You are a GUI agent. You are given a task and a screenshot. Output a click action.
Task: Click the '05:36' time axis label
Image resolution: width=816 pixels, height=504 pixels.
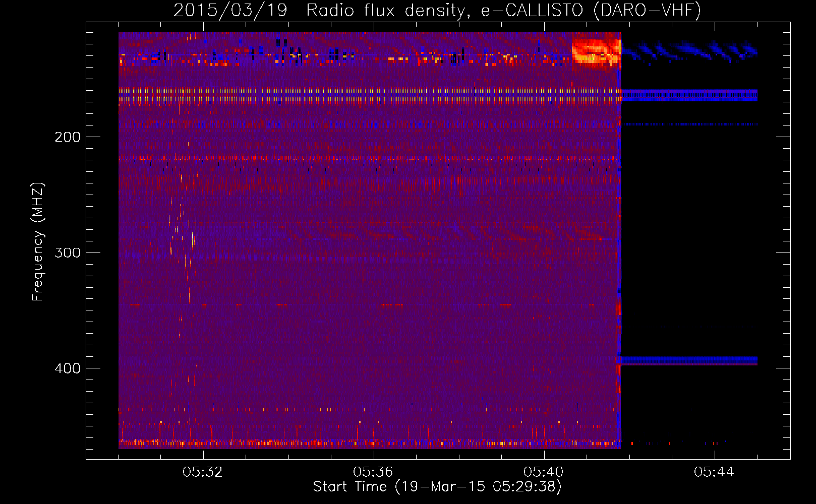point(373,472)
